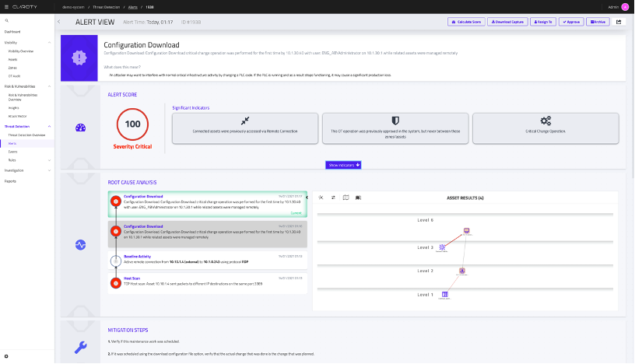Click the page vertical scrollbar
This screenshot has width=635, height=364.
633,97
